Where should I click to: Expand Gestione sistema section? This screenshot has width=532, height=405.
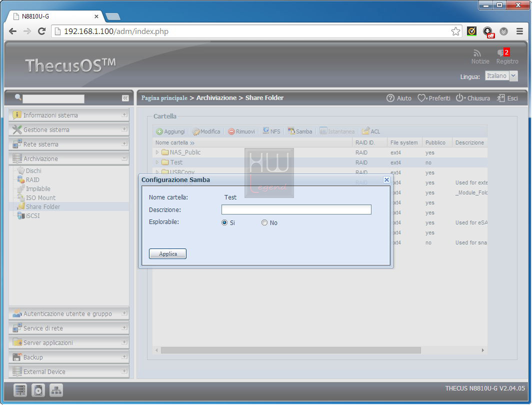tap(69, 129)
